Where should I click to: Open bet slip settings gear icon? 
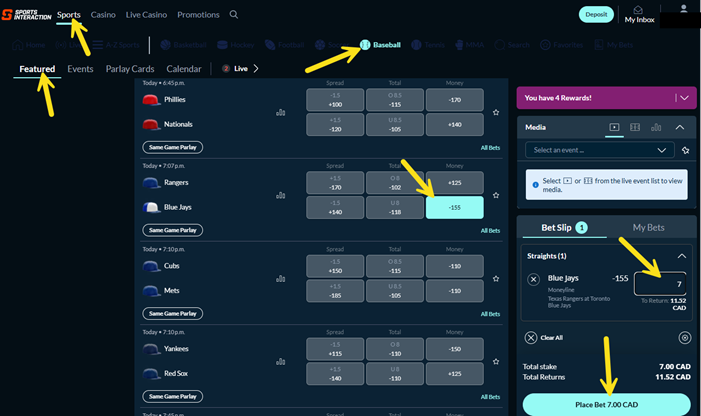click(684, 337)
